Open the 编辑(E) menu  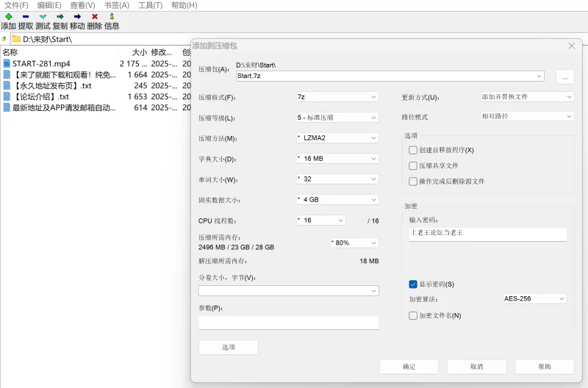click(x=49, y=5)
